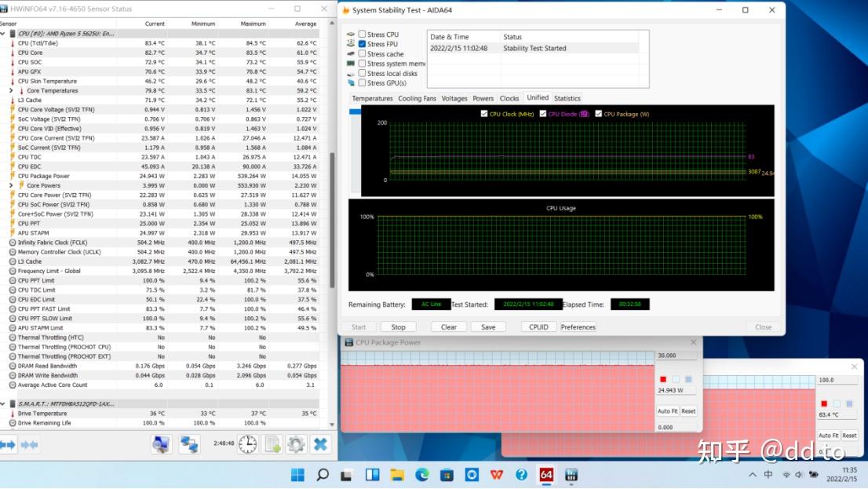
Task: Click HWiNFO shrink columns arrows icon
Action: click(29, 445)
